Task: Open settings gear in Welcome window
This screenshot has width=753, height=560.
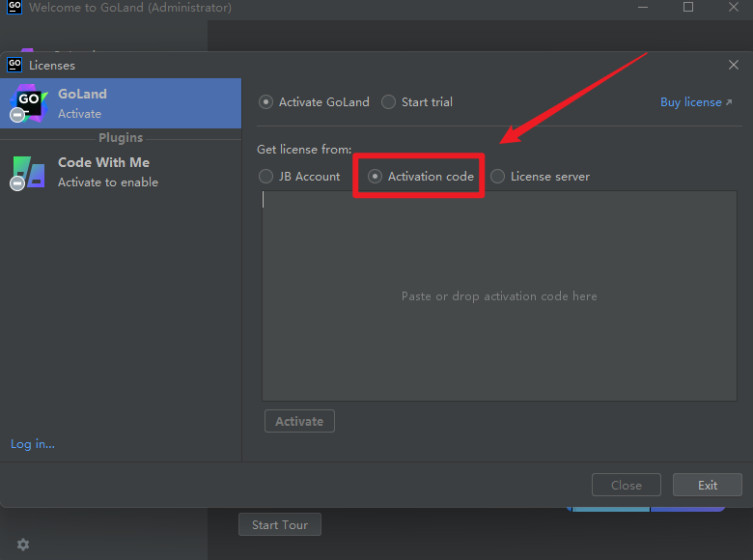Action: tap(23, 545)
